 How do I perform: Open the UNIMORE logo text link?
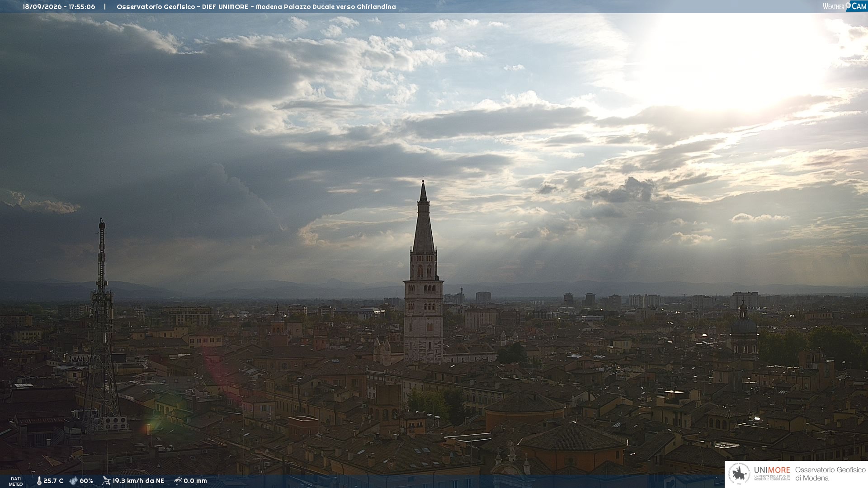[x=772, y=470]
